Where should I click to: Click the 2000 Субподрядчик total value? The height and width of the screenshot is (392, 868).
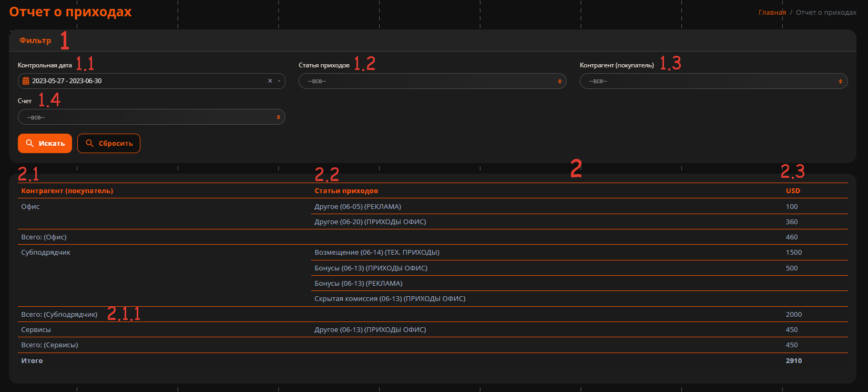tap(794, 314)
